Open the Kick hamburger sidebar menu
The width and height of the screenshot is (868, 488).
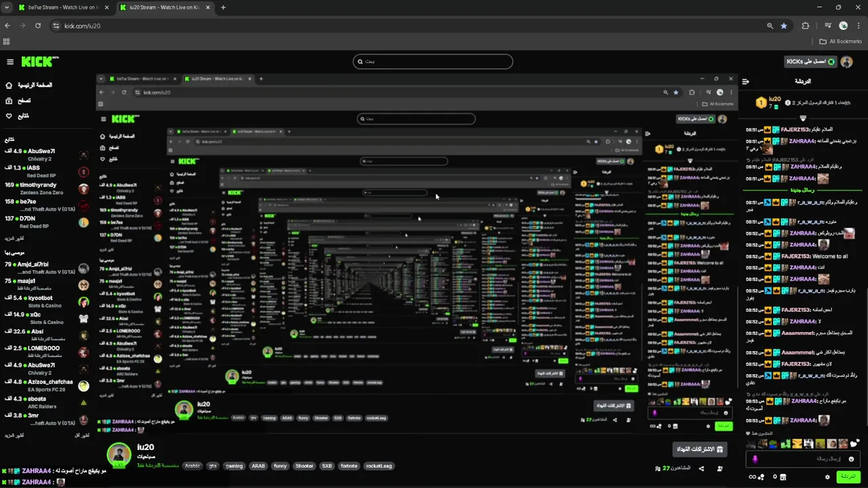[10, 62]
